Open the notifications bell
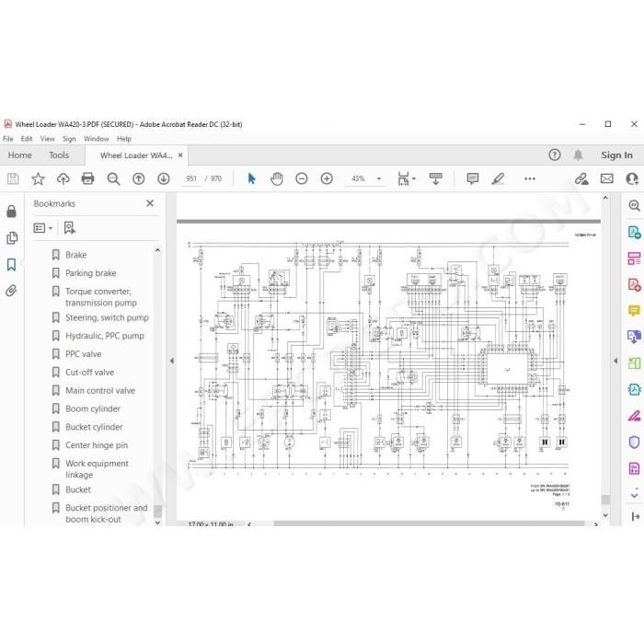Screen dimensions: 644x644 tap(578, 155)
